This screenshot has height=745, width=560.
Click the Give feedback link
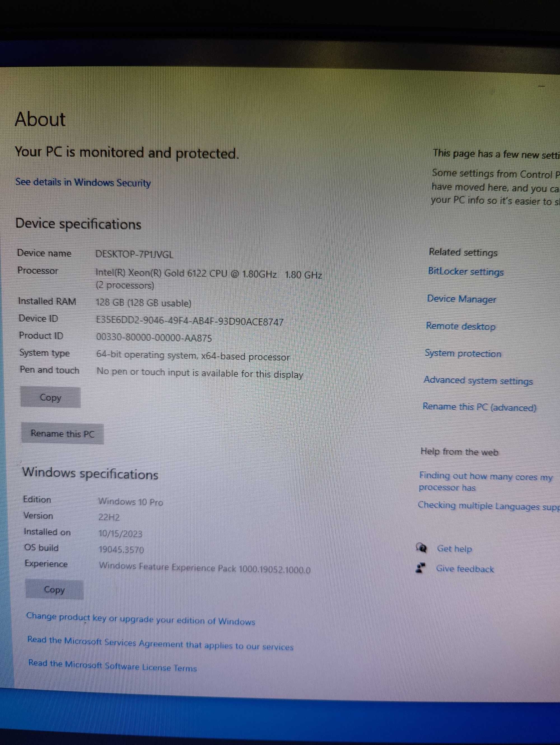click(x=465, y=569)
